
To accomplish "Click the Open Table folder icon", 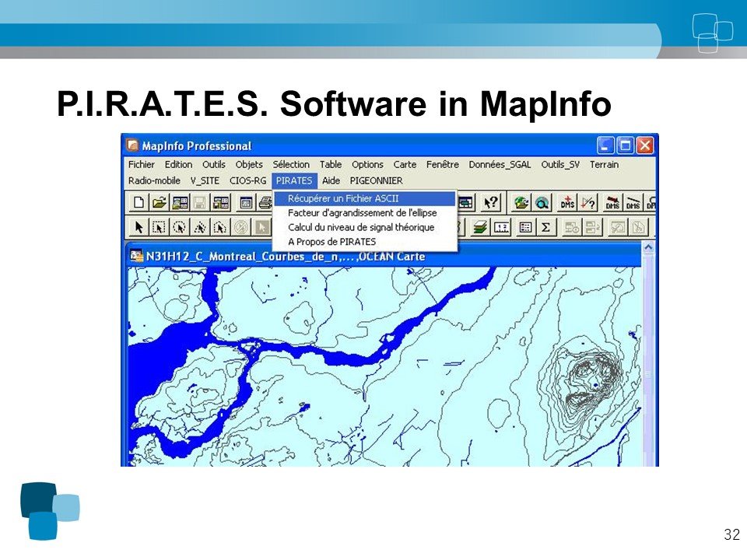I will 159,203.
